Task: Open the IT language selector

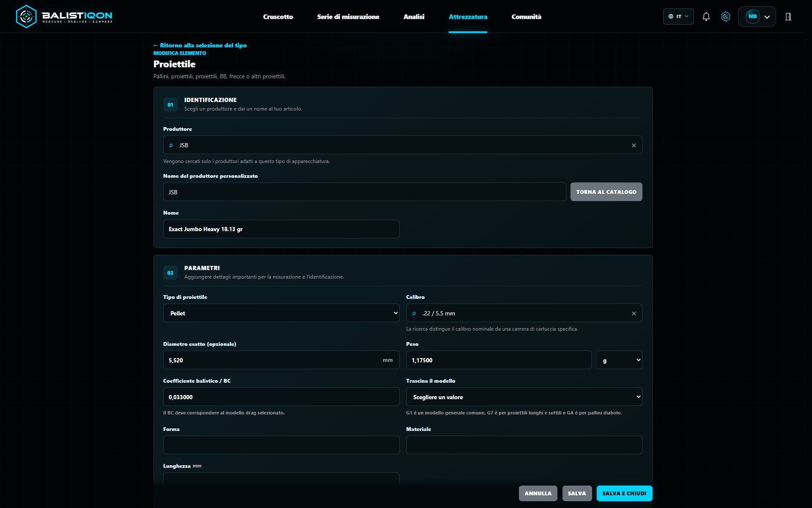Action: click(678, 17)
